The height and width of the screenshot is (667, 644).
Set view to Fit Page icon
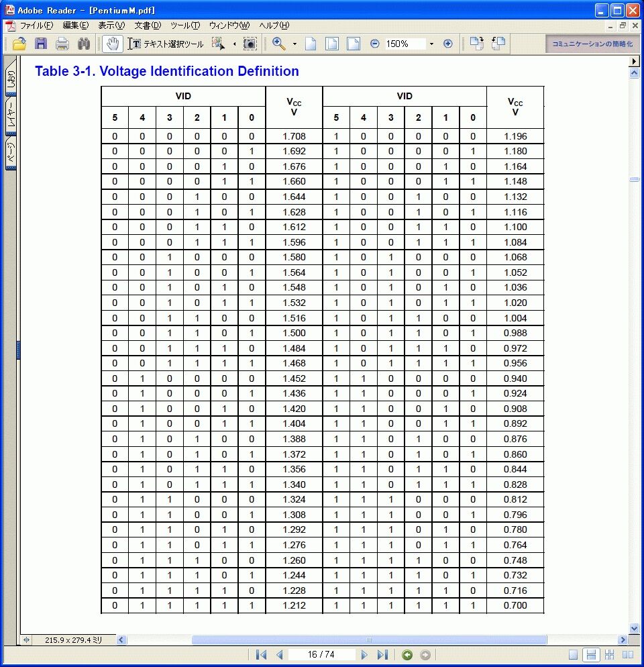coord(332,44)
